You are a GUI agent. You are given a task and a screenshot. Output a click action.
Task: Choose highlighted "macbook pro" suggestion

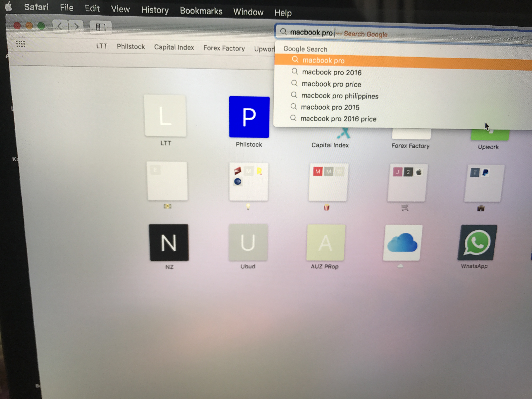323,60
